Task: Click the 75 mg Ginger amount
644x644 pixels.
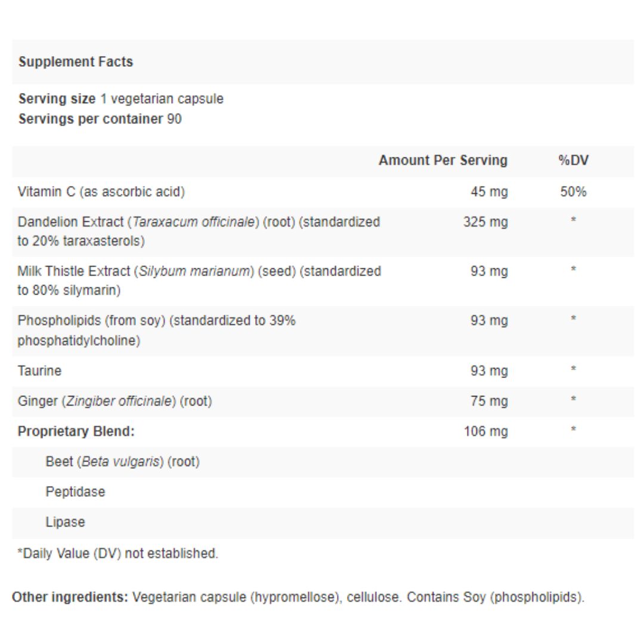Action: click(x=489, y=401)
